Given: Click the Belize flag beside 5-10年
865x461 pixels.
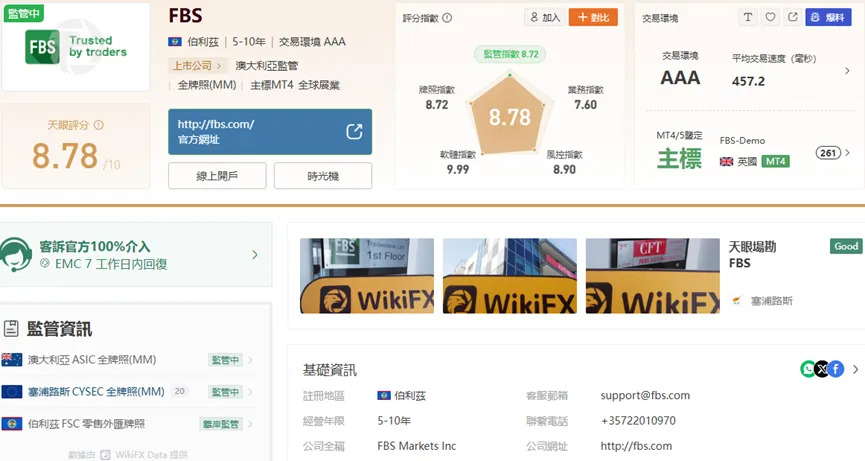Looking at the screenshot, I should (x=175, y=41).
